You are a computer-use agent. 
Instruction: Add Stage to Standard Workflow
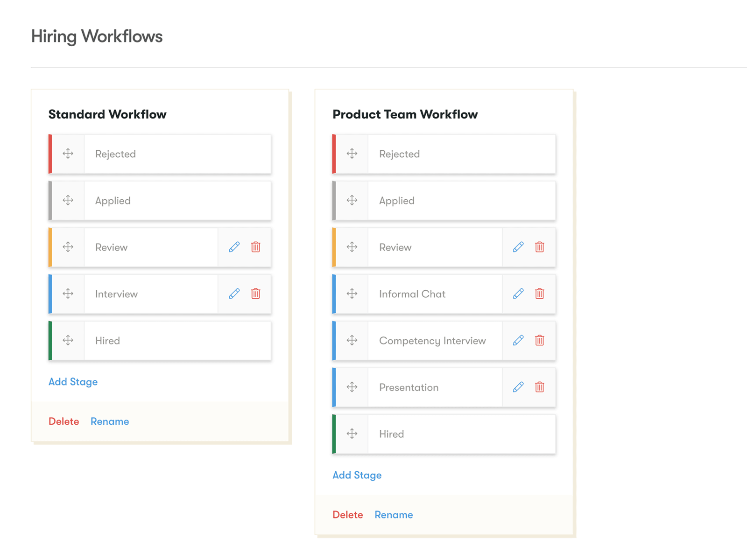(73, 382)
